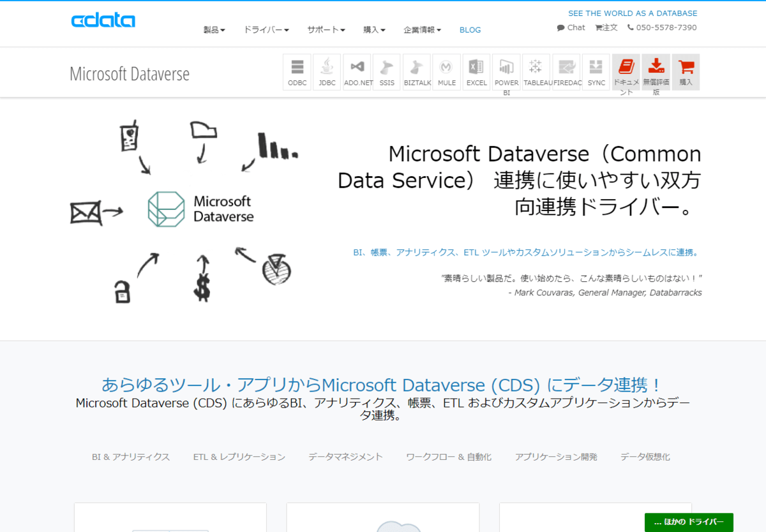Click the 購入 shopping cart icon
Image resolution: width=766 pixels, height=532 pixels.
click(x=686, y=72)
